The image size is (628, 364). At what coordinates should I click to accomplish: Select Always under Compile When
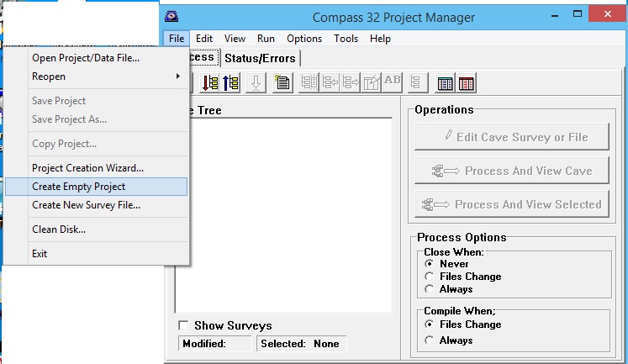click(430, 340)
